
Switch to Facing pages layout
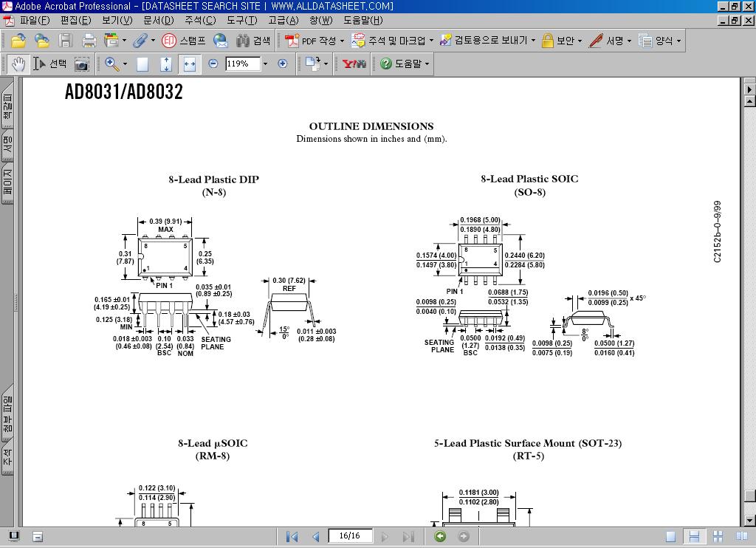pos(741,536)
